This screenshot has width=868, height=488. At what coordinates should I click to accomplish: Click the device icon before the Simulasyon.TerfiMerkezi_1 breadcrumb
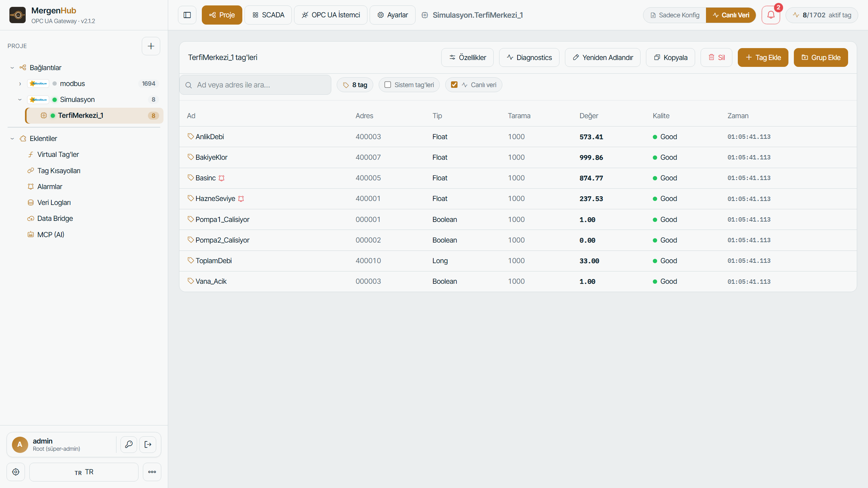425,15
